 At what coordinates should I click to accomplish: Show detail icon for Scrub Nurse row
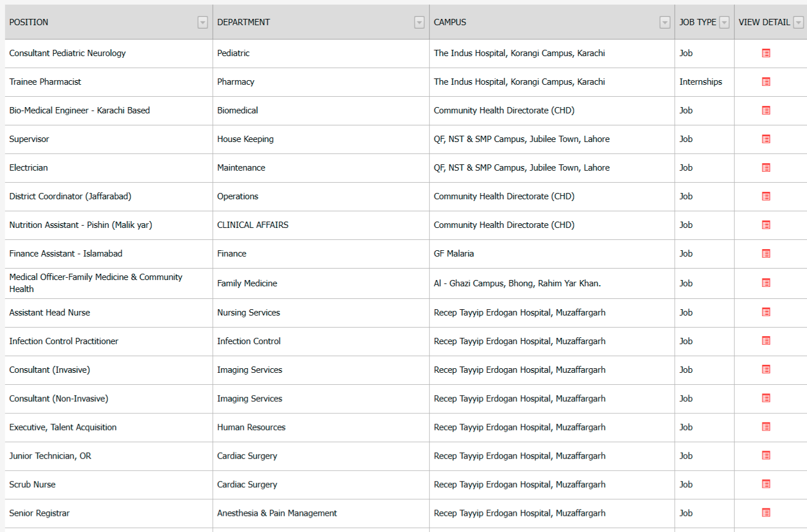(766, 484)
